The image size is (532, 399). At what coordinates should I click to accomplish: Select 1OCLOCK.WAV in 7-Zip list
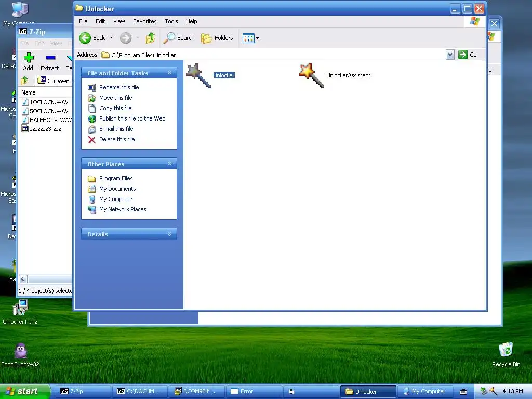coord(49,102)
